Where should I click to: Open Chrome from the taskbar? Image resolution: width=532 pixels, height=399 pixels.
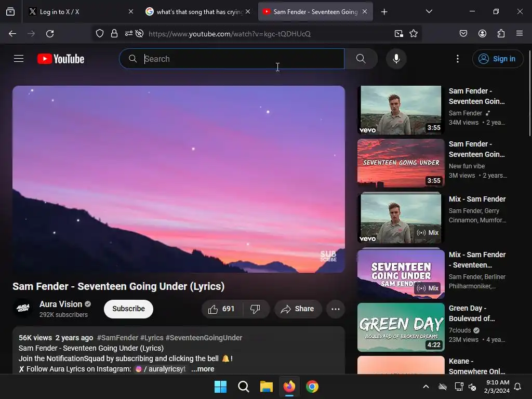click(312, 387)
